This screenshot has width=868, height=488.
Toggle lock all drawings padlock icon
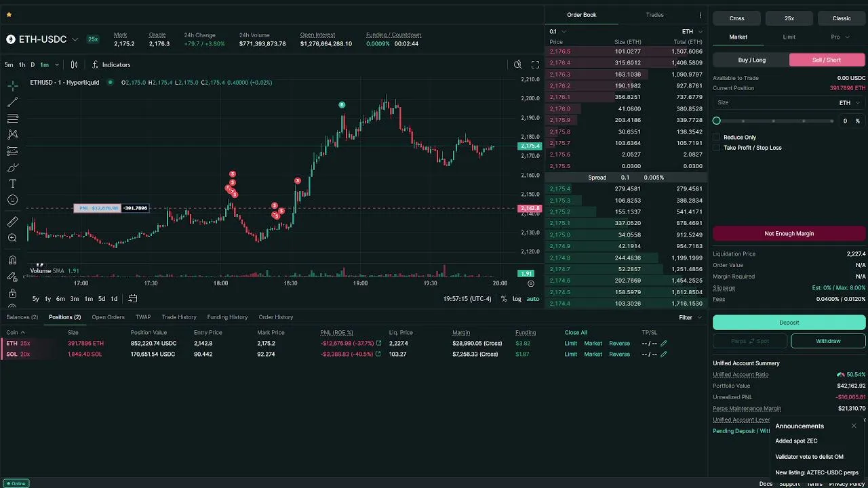[12, 293]
